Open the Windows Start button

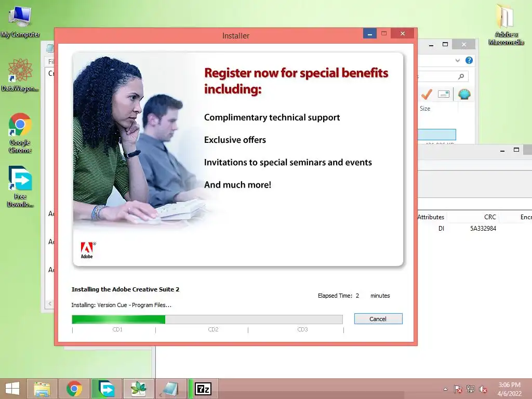tap(12, 389)
